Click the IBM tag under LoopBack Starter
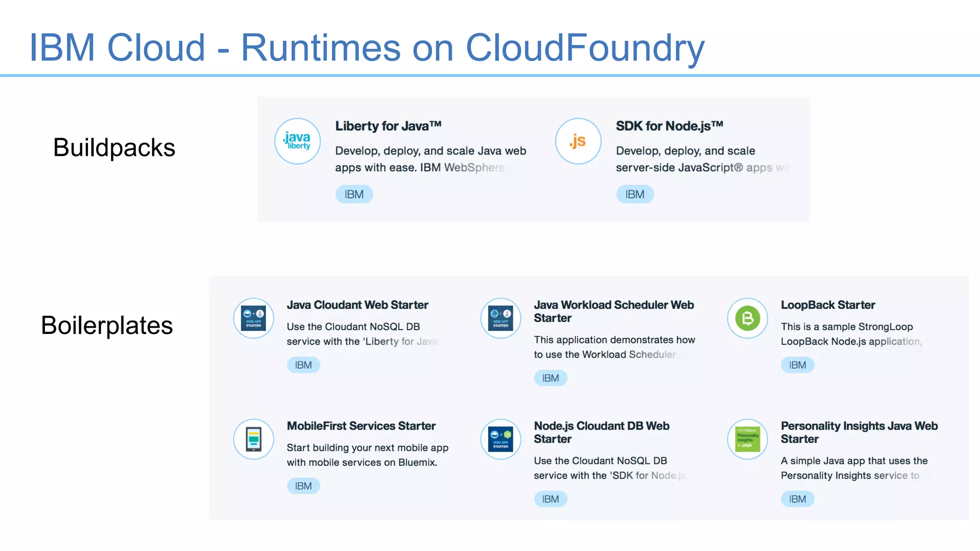Screen dimensions: 980x551 [x=798, y=365]
